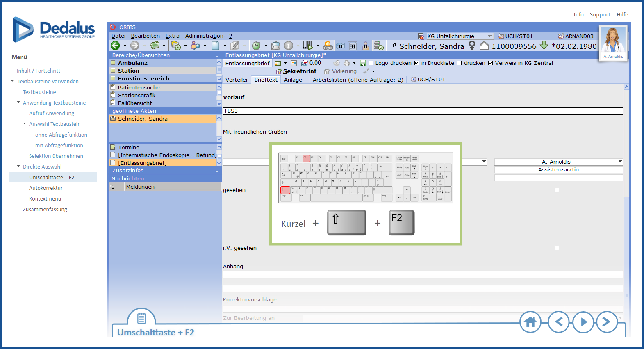Image resolution: width=644 pixels, height=349 pixels.
Task: Click the printer icon in letter toolbar
Action: 347,63
